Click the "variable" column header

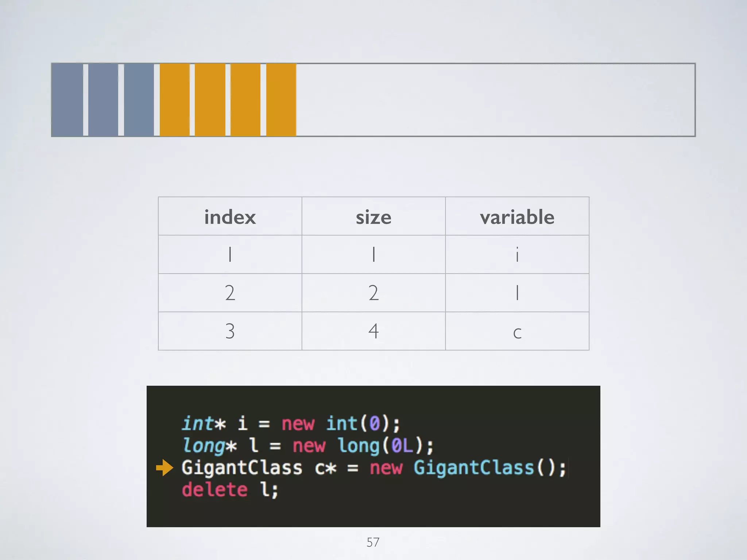pos(517,217)
